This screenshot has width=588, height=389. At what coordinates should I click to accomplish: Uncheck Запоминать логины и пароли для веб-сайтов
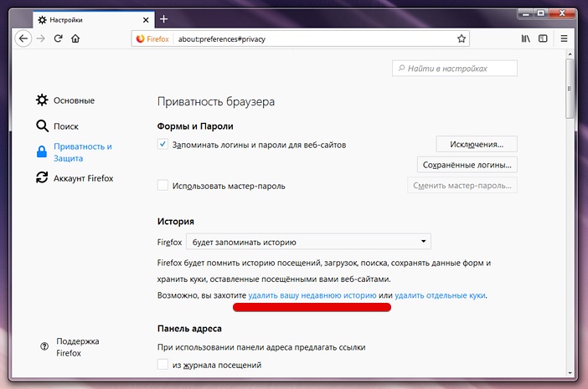click(162, 145)
